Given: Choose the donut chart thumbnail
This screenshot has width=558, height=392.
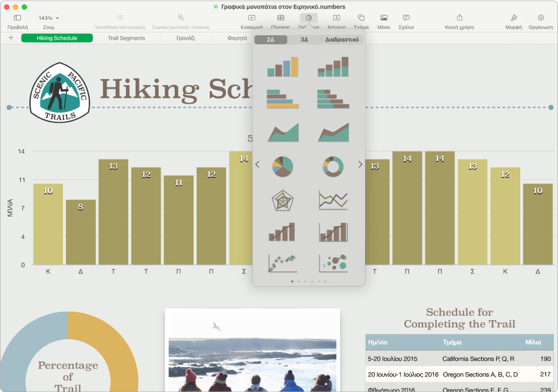Looking at the screenshot, I should pos(333,166).
